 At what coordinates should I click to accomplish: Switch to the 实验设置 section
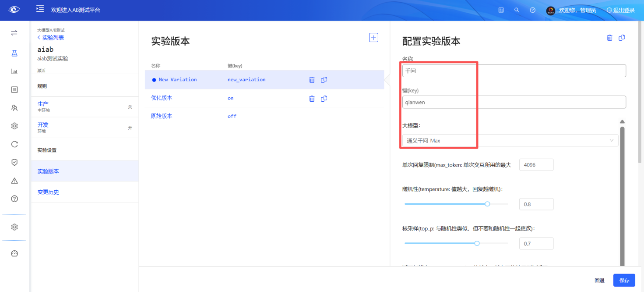coord(48,150)
